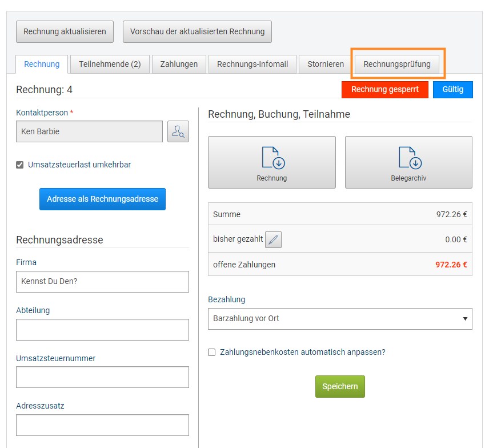Click the blue Gültig status button
This screenshot has height=448, width=489.
452,90
